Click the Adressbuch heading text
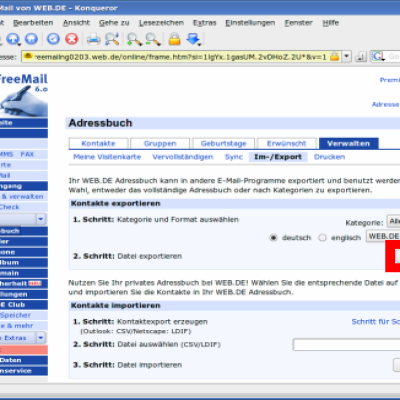Screen dimensions: 400x400 (x=100, y=123)
